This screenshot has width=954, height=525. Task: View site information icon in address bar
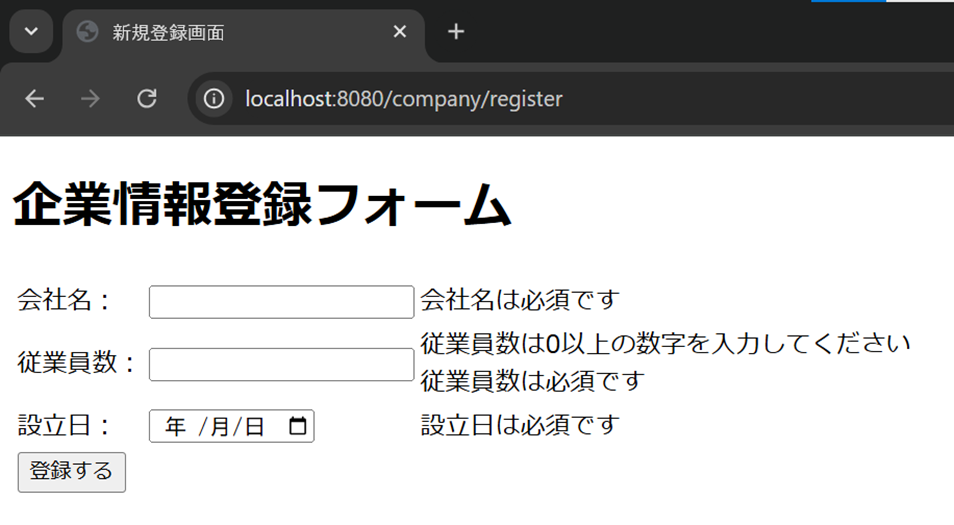click(x=214, y=99)
